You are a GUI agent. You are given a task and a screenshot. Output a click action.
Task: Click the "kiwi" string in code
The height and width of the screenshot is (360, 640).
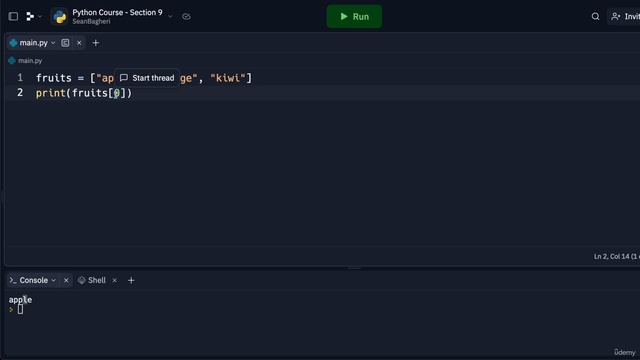coord(228,78)
